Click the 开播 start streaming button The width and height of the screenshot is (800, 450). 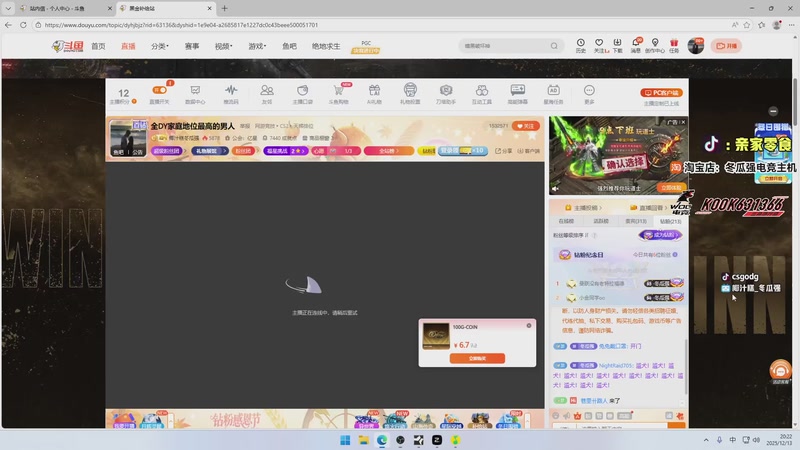coord(726,46)
